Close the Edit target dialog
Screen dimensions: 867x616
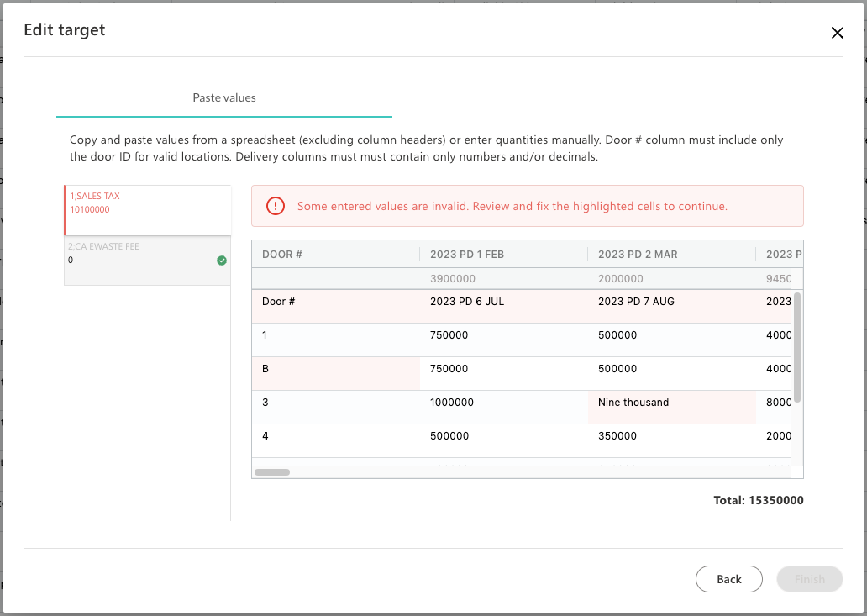pos(837,33)
